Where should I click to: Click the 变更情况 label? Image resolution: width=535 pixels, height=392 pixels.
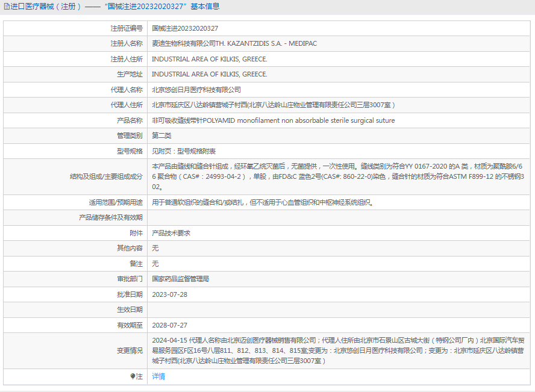coord(130,351)
